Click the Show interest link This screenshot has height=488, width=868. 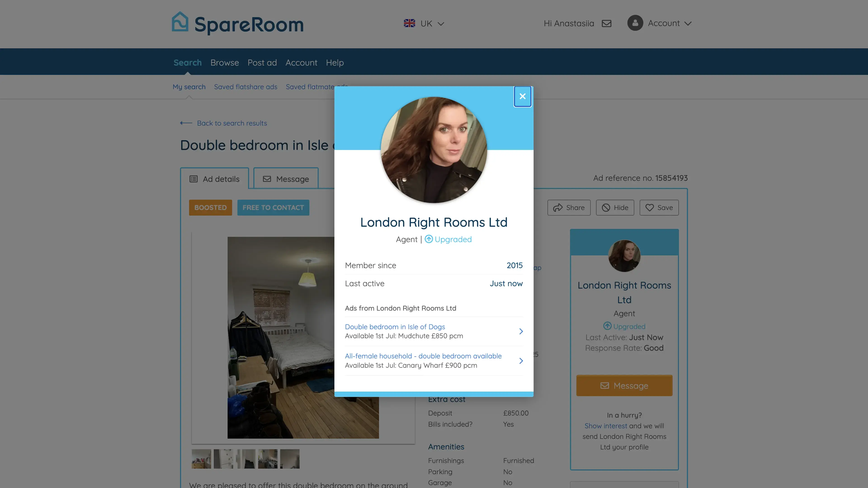point(606,426)
